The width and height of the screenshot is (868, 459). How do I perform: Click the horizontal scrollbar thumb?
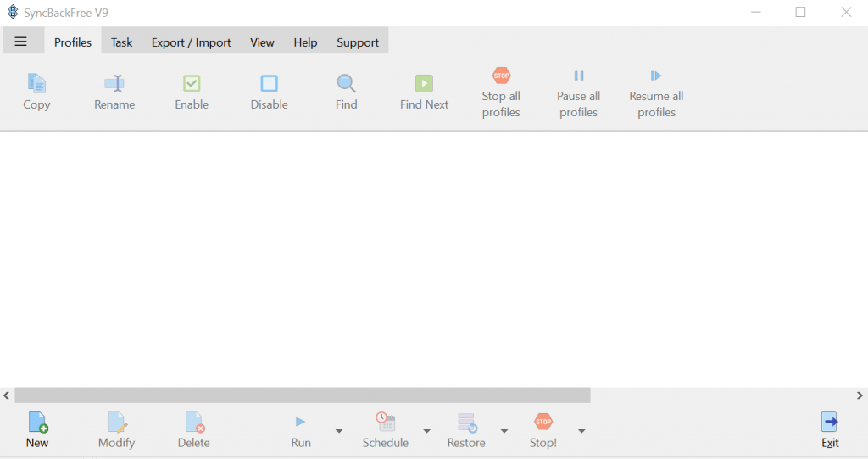303,395
